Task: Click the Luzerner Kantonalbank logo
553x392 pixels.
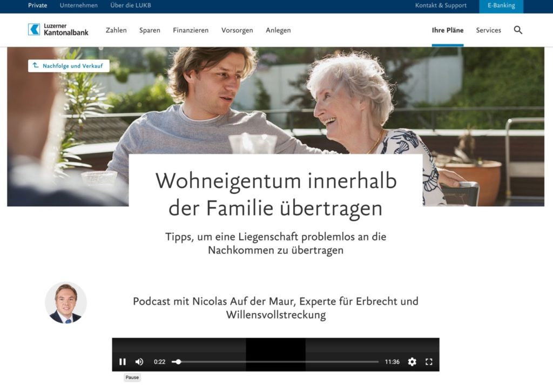Action: click(x=58, y=30)
